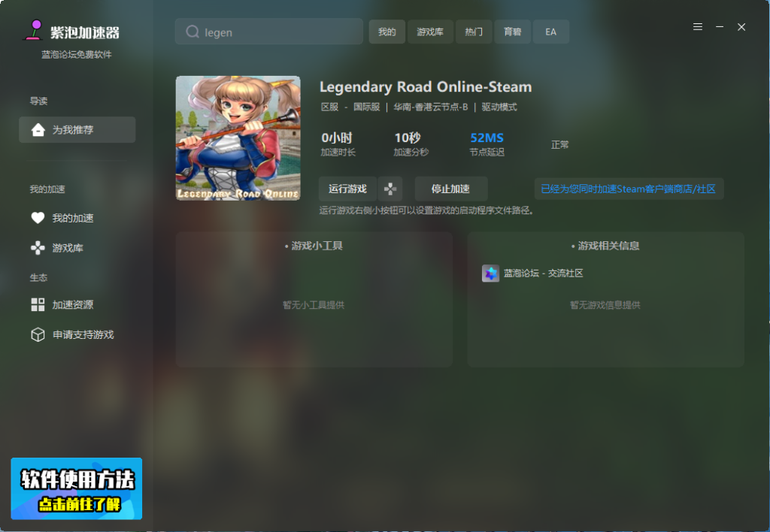Click the 华南-香港云节点-B node text
Image resolution: width=770 pixels, height=532 pixels.
click(431, 107)
